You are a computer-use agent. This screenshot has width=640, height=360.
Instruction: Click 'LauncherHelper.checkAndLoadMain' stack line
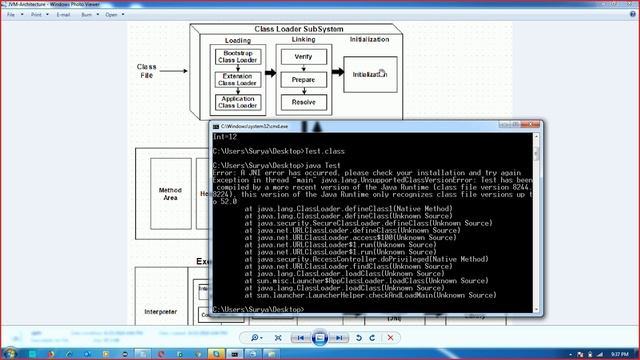click(371, 295)
